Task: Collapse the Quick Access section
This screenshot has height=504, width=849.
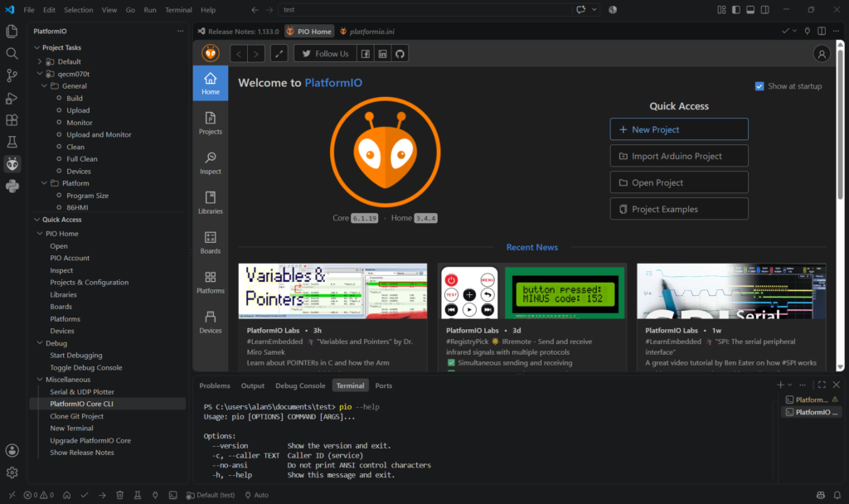Action: point(36,219)
